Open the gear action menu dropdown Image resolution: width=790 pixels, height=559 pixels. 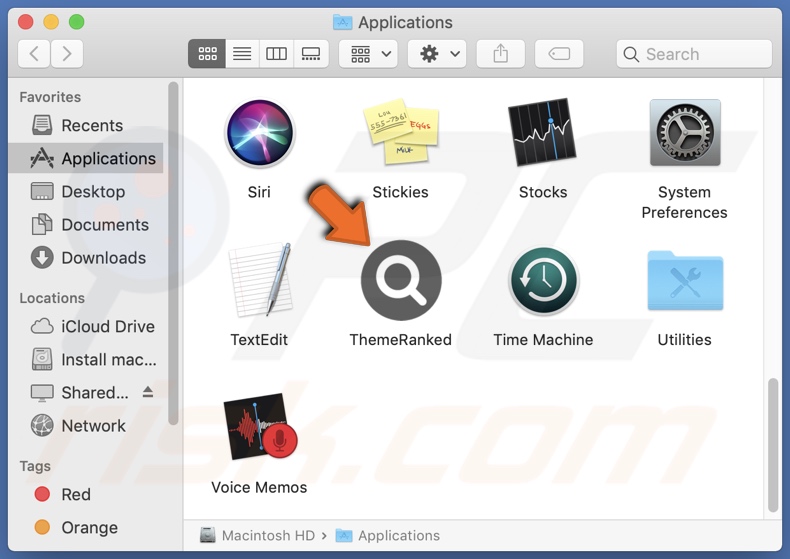[437, 53]
